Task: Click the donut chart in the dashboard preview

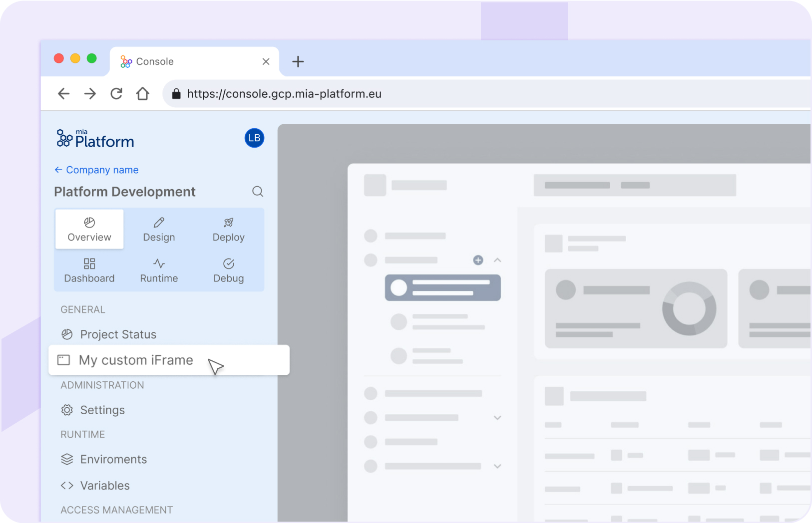Action: click(689, 308)
